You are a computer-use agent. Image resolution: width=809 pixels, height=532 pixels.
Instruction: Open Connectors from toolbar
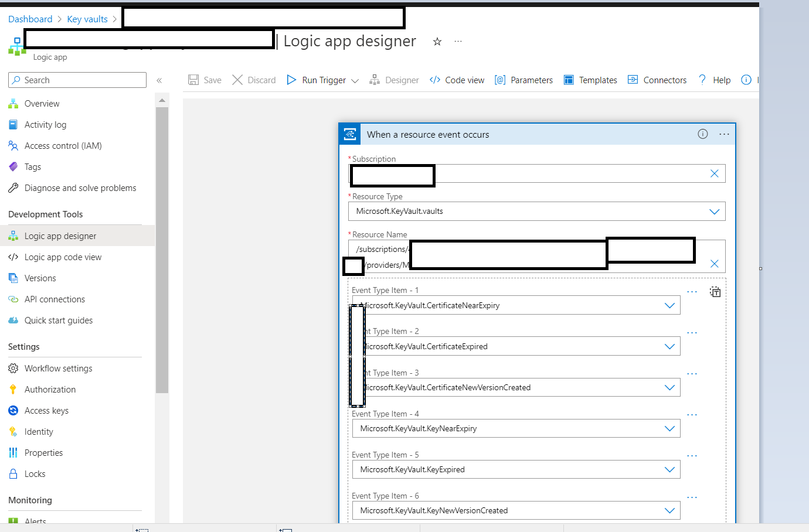657,80
